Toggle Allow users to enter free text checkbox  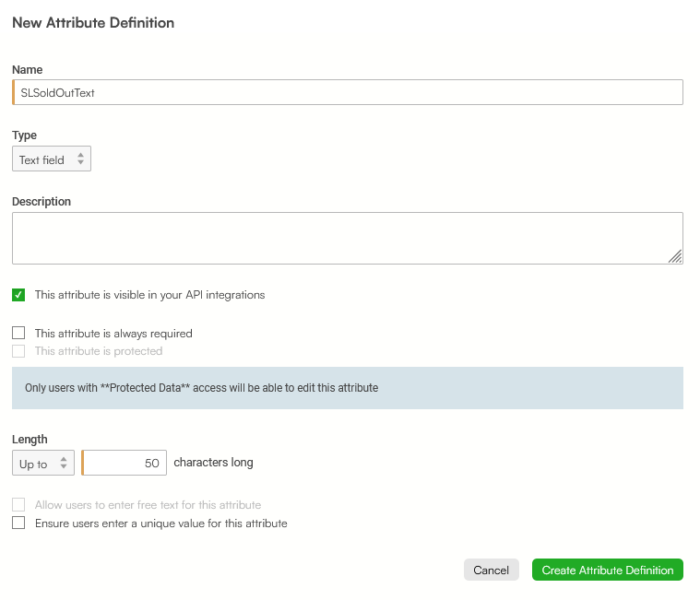click(x=18, y=505)
